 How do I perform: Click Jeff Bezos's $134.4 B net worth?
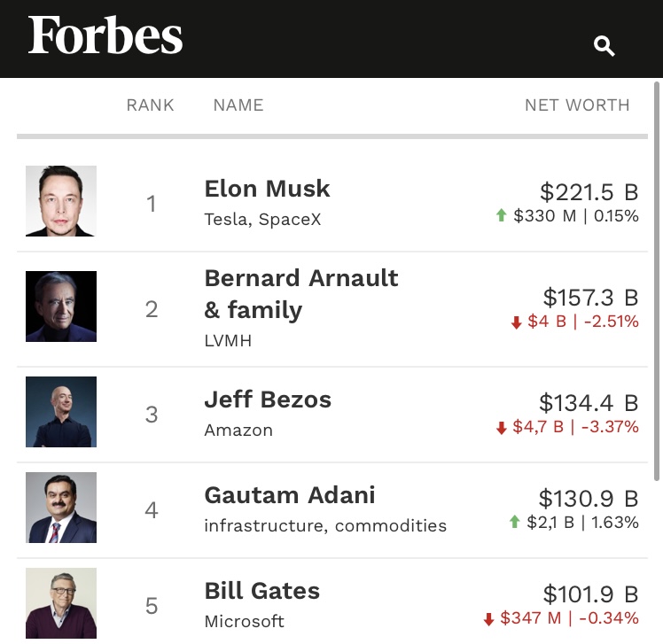(x=589, y=403)
